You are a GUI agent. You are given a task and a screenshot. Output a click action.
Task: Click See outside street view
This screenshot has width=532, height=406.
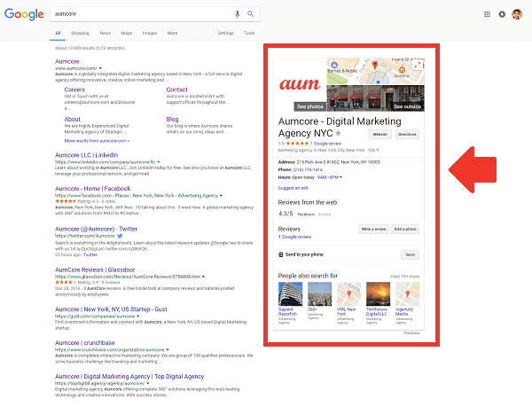[x=407, y=106]
